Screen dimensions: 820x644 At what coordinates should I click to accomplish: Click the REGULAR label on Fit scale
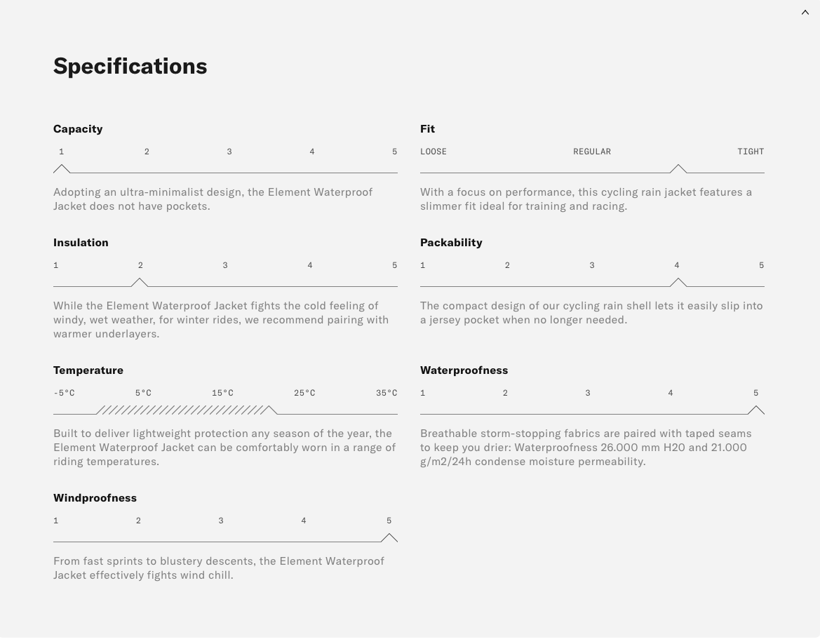tap(592, 152)
